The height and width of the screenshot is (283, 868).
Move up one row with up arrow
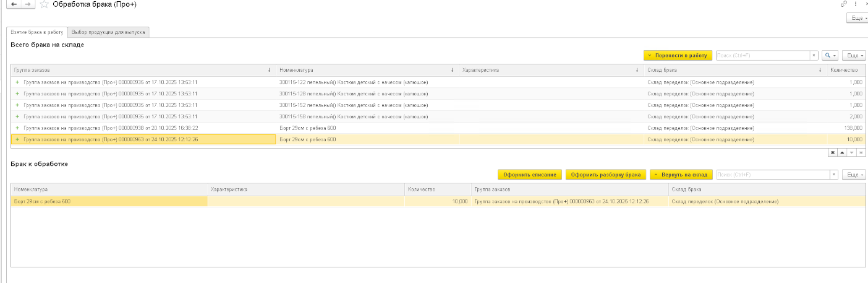842,152
